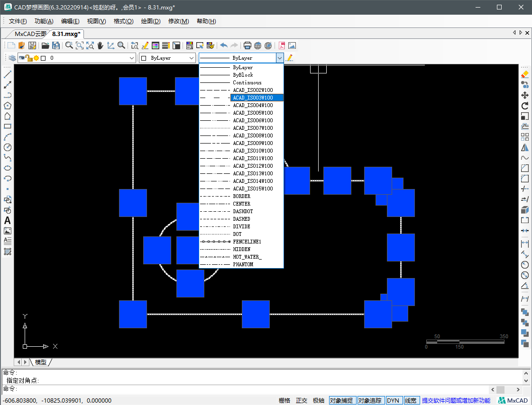The image size is (532, 405).
Task: Choose DASHED linetype from list
Action: (x=241, y=219)
